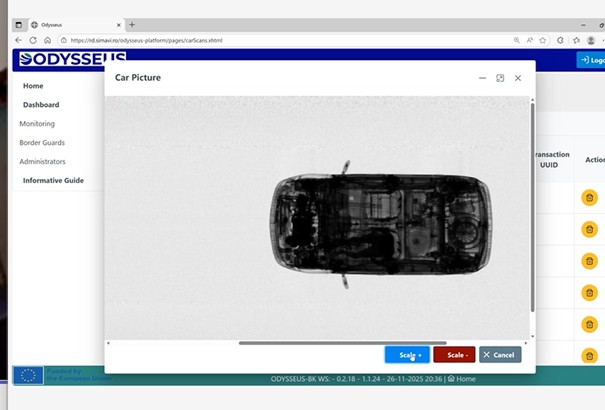This screenshot has height=410, width=605.
Task: Click the first trash icon in Action column
Action: point(590,198)
